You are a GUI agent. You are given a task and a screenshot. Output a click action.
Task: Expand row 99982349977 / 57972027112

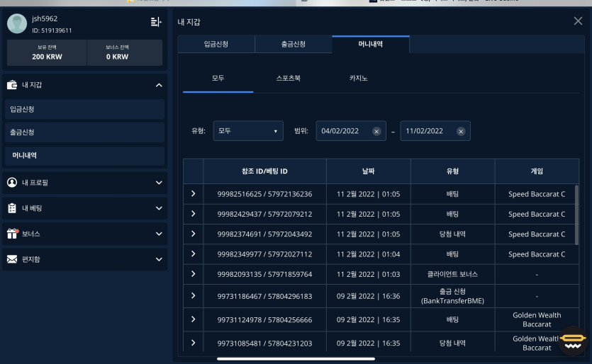[x=194, y=254]
